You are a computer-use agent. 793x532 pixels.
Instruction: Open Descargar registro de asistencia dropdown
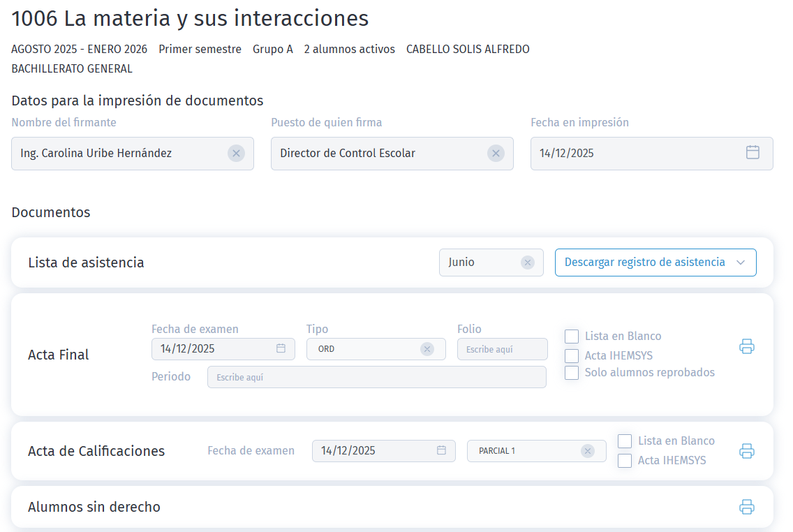tap(655, 263)
